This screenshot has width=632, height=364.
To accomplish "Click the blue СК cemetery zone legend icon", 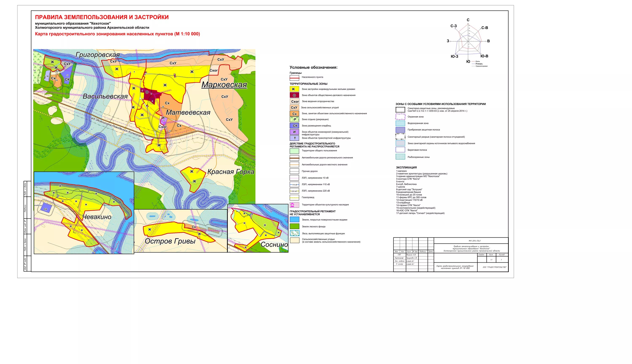I will (x=295, y=126).
